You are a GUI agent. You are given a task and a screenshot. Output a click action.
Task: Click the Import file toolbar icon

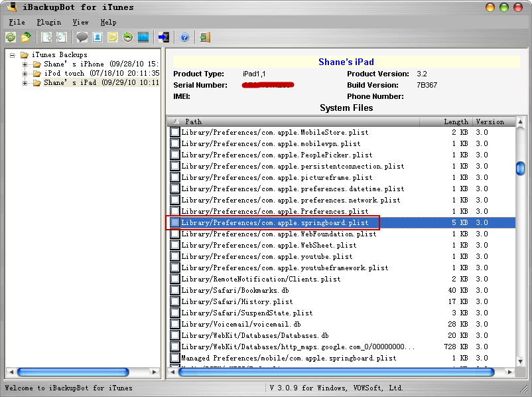pos(62,37)
